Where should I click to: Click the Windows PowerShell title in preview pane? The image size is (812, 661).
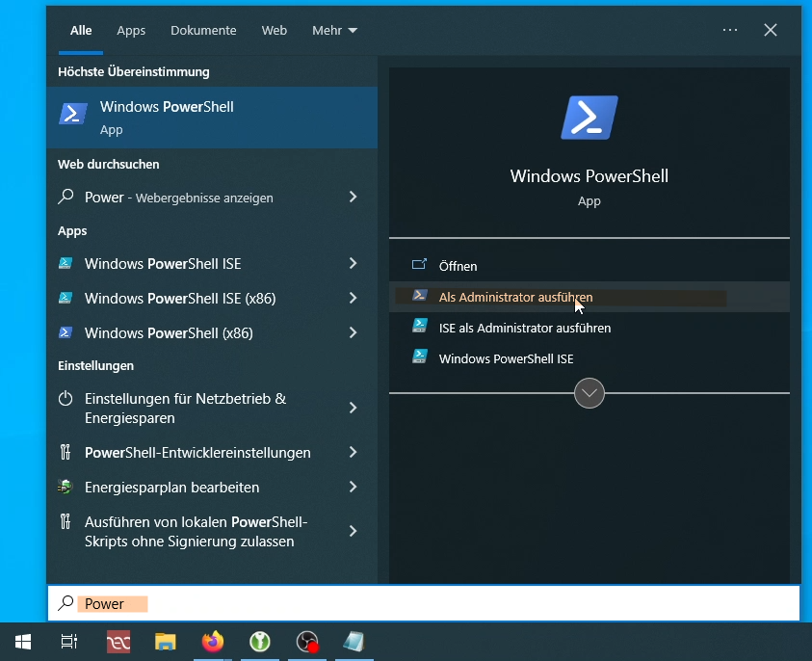click(x=589, y=175)
